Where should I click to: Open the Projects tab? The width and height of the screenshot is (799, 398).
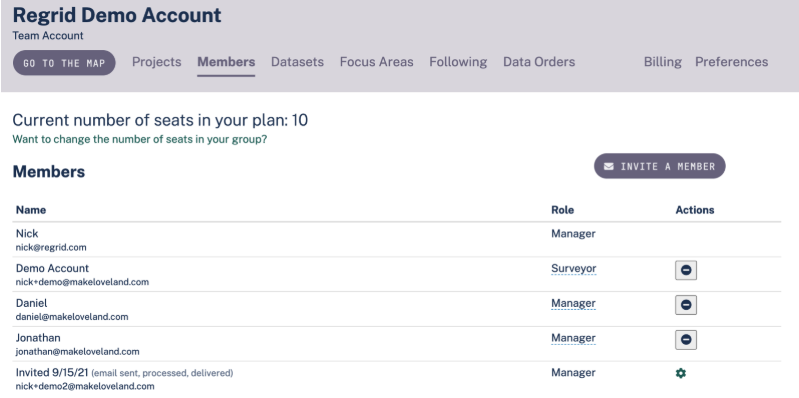(x=156, y=62)
